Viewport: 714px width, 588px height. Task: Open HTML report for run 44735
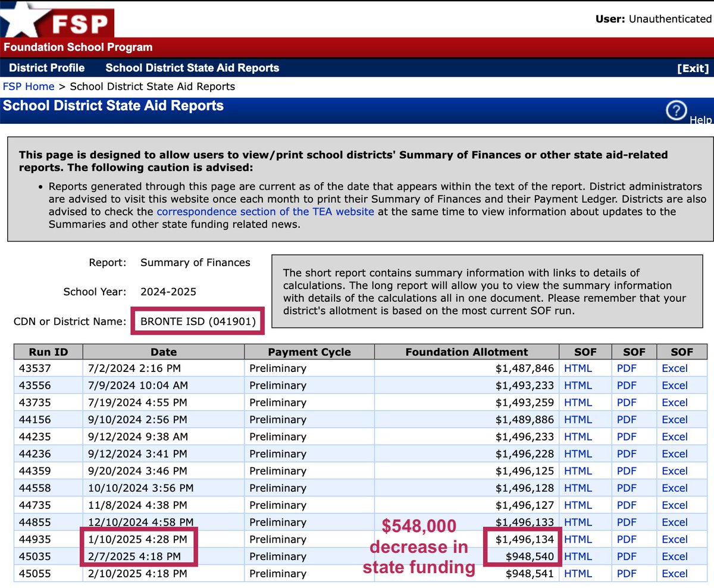578,505
